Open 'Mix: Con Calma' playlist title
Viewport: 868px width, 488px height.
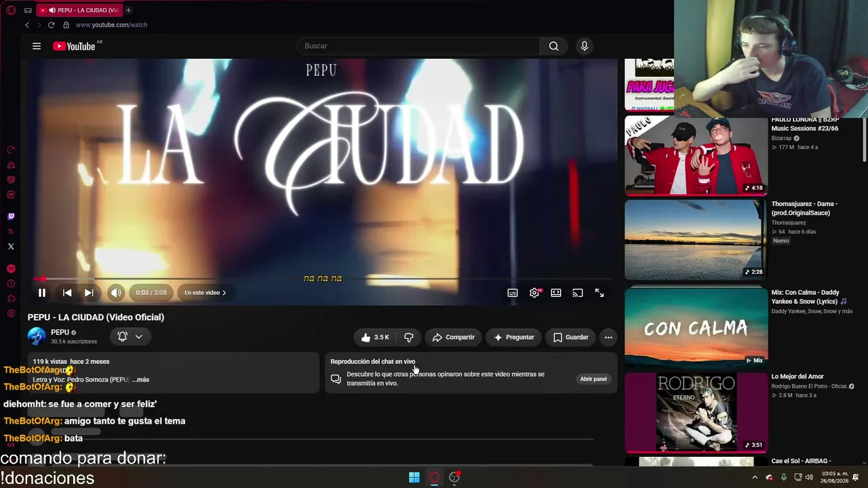coord(809,297)
